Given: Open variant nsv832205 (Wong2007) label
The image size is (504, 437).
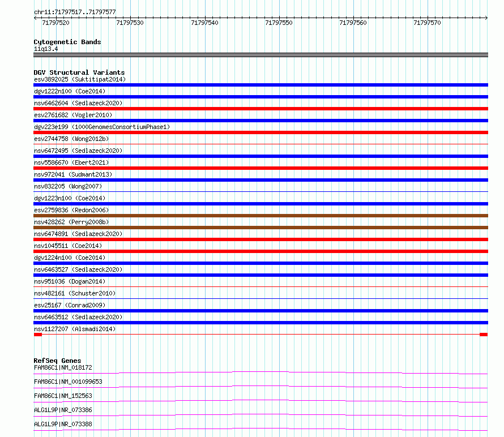Looking at the screenshot, I should click(x=68, y=186).
